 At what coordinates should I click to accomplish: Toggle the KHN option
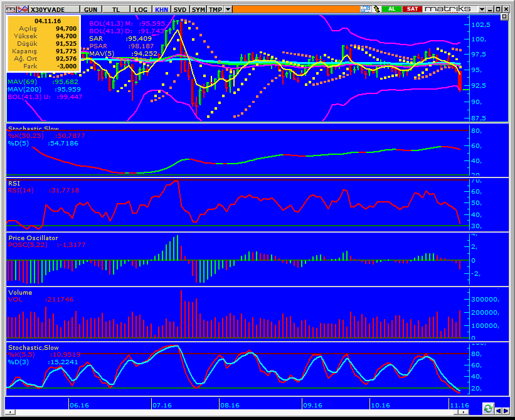161,9
